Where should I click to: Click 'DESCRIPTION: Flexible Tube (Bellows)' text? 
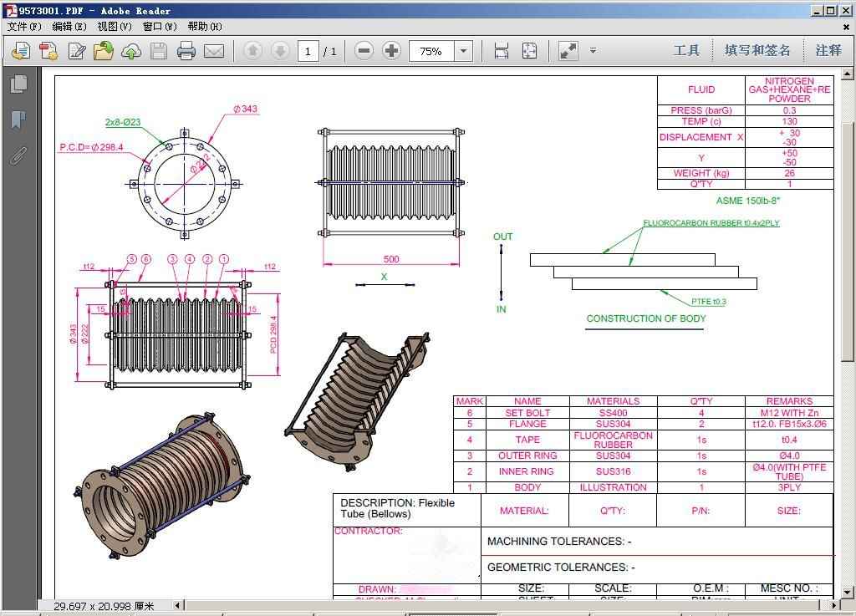pos(397,508)
